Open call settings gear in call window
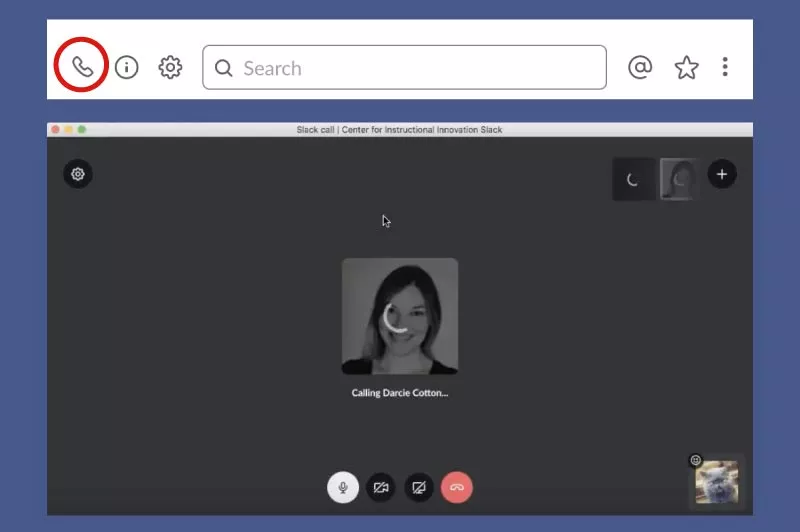This screenshot has height=532, width=800. point(78,174)
